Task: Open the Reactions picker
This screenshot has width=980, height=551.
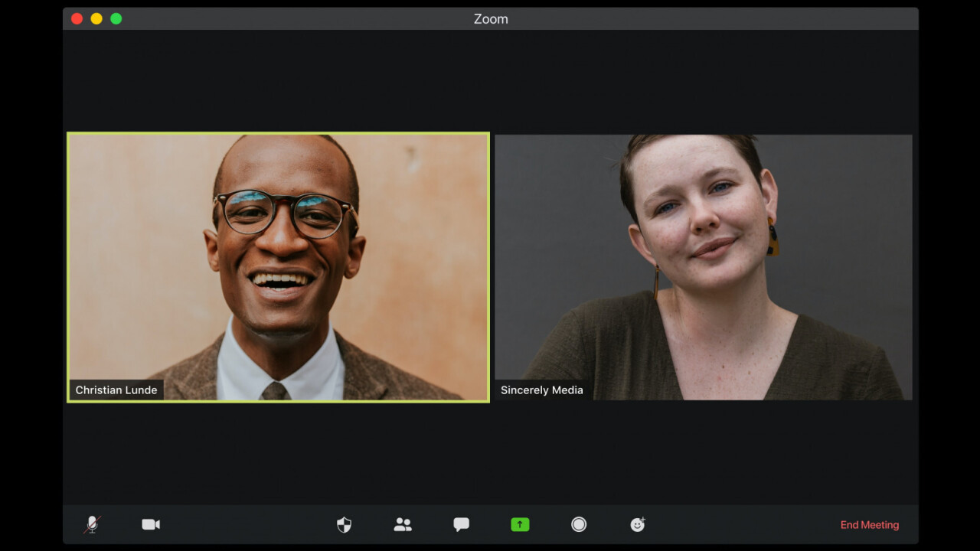Action: (638, 524)
